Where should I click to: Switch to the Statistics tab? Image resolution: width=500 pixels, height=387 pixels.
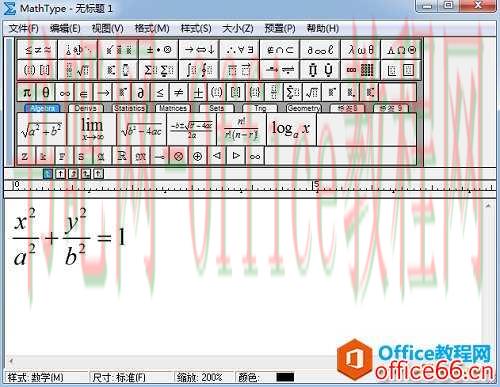(129, 108)
